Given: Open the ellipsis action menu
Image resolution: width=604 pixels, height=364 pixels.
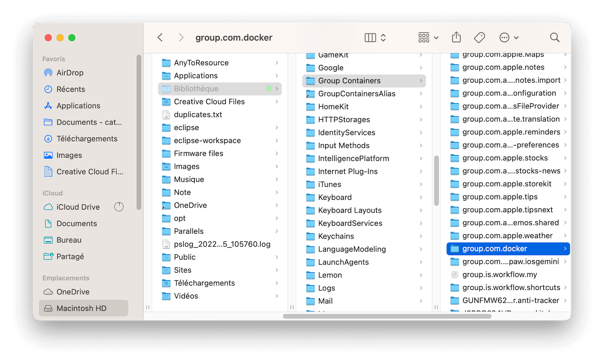Looking at the screenshot, I should [508, 37].
